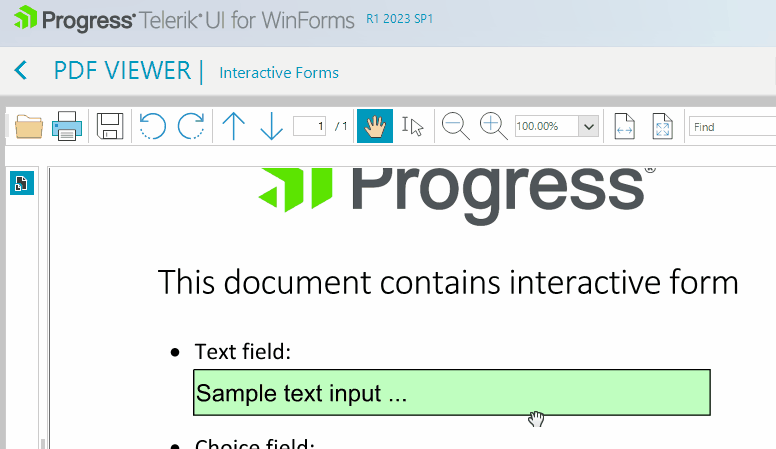Screen dimensions: 776x449
Task: Click the 100.00% zoom combo box
Action: pyautogui.click(x=546, y=127)
